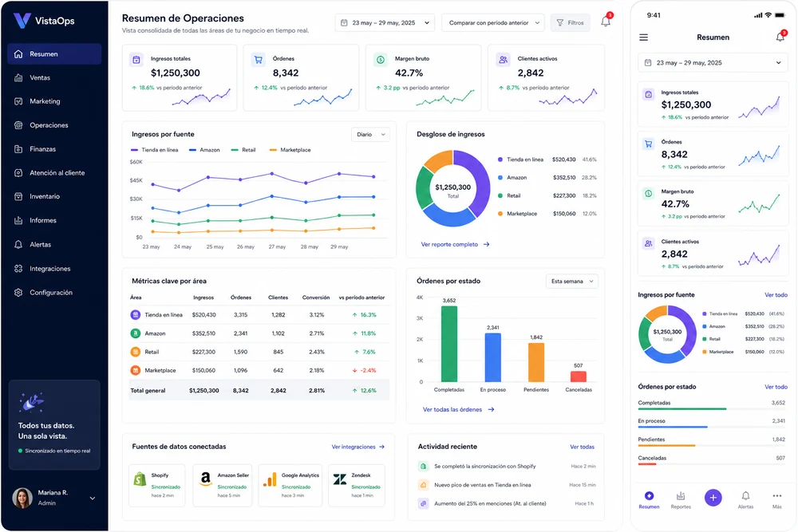Click the Ingresos totales card icon on desktop
Screen dimensions: 798x532
tap(136, 60)
